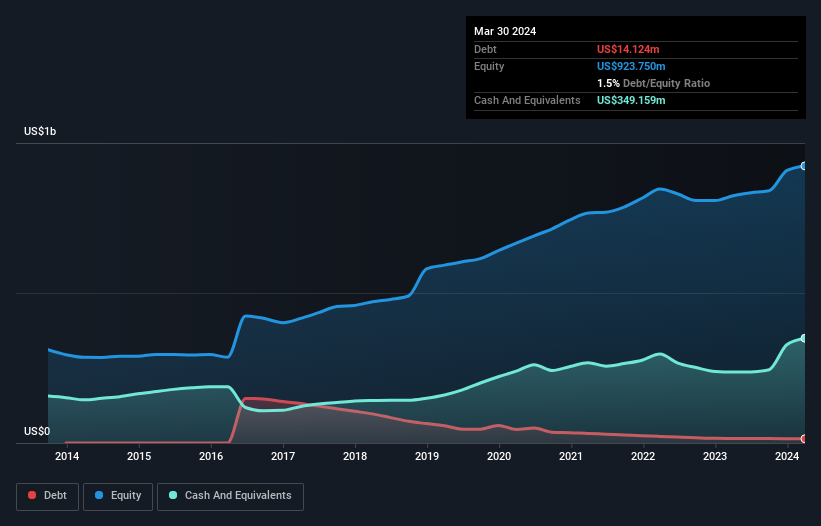Click the 2019 x-axis label
821x526 pixels.
[427, 456]
